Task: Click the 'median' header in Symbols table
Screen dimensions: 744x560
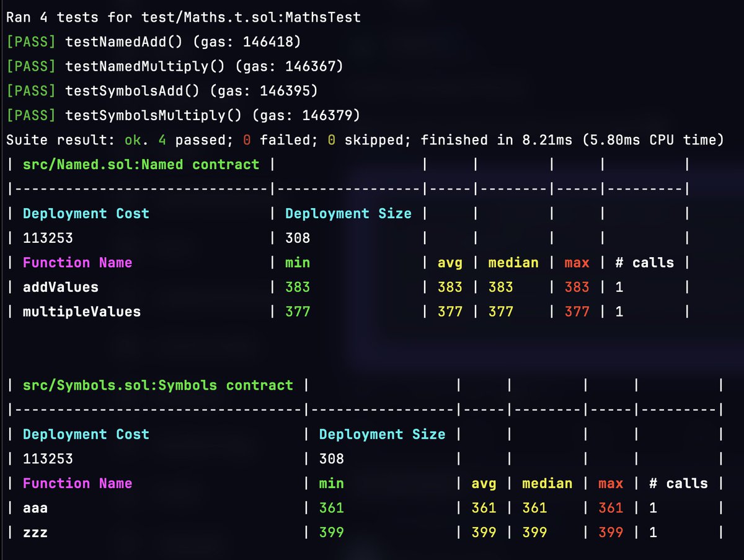Action: tap(547, 483)
